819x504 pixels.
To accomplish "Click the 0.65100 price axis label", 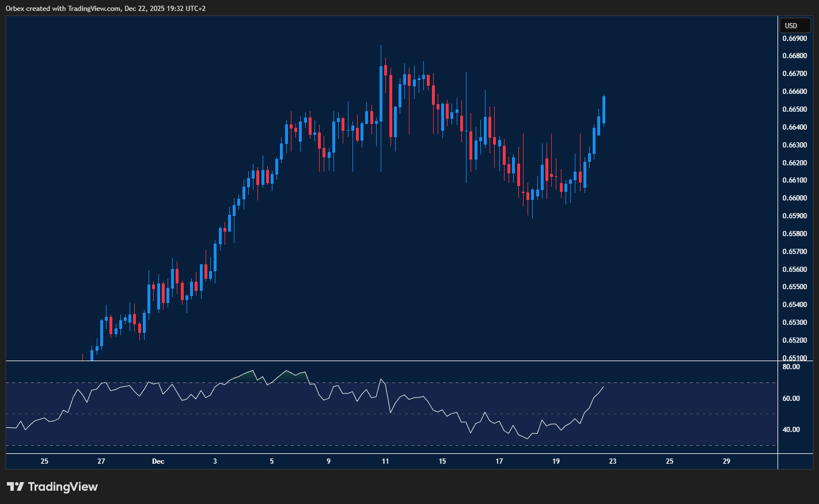I will point(794,358).
